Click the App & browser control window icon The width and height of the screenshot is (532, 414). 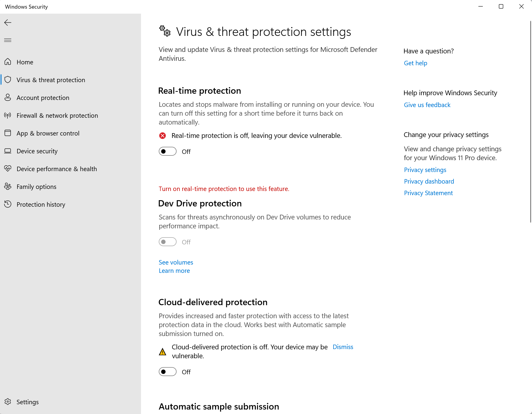(8, 133)
